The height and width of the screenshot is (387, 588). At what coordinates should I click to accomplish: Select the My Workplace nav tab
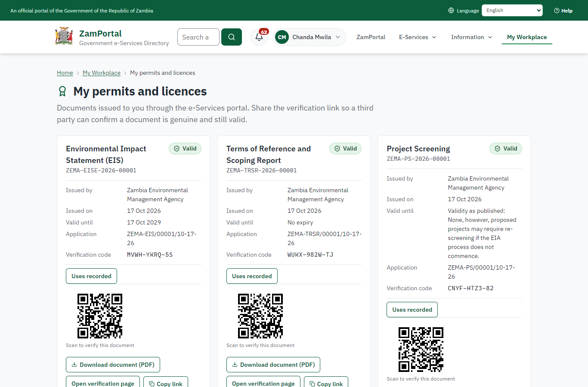pos(527,37)
